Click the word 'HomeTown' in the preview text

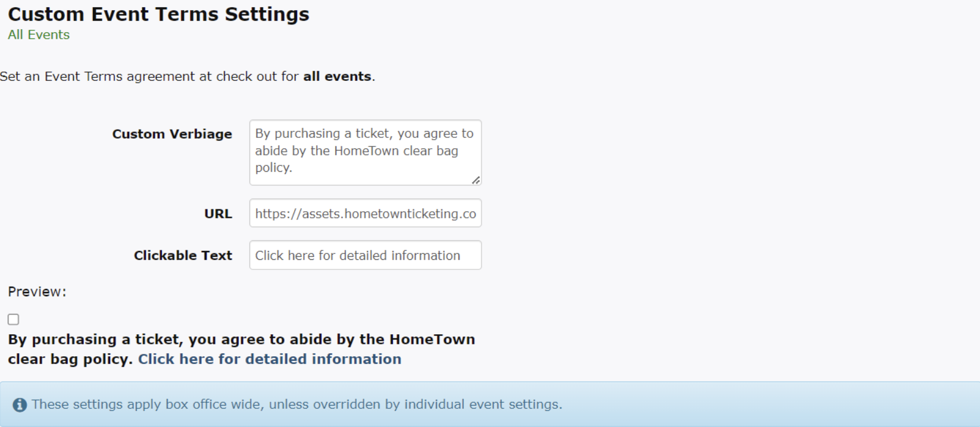point(432,340)
